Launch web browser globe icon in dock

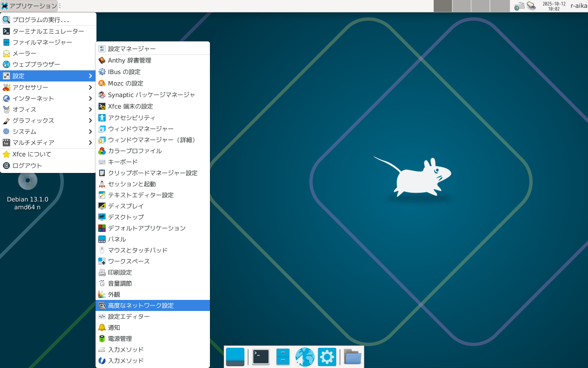tap(305, 357)
